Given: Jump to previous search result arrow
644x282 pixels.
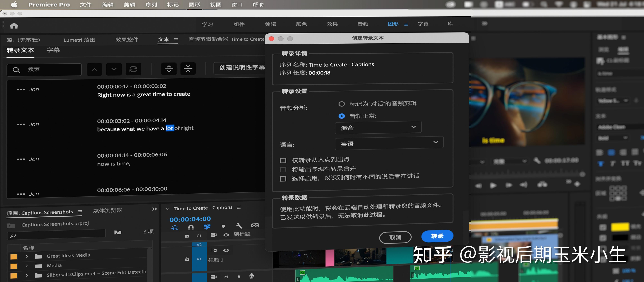Looking at the screenshot, I should tap(95, 69).
